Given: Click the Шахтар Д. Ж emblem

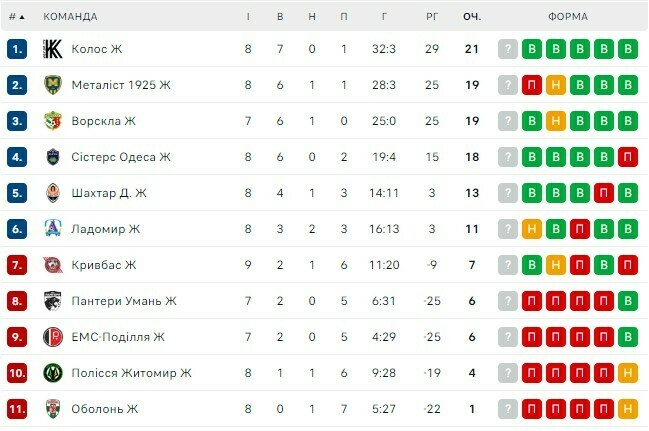Looking at the screenshot, I should point(53,193).
